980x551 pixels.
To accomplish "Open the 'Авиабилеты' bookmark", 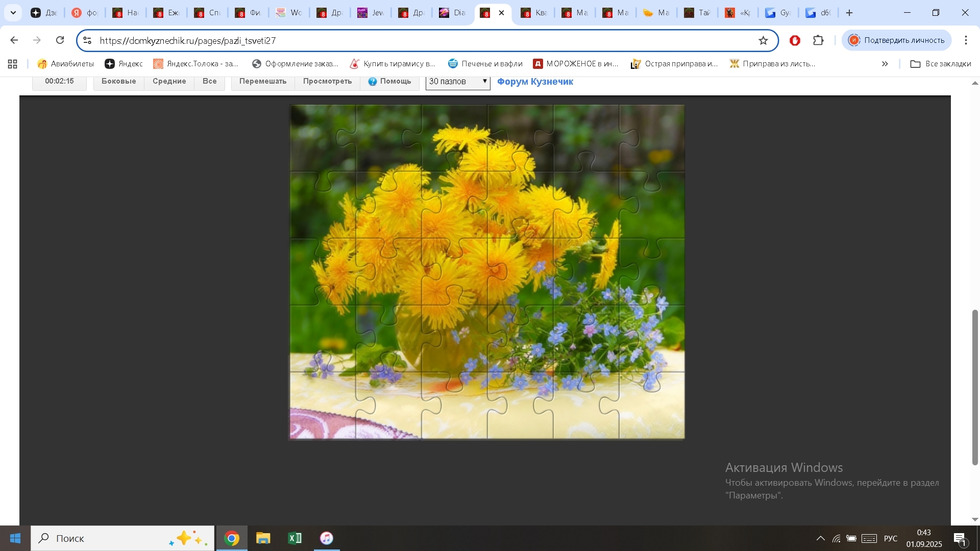I will [x=65, y=64].
